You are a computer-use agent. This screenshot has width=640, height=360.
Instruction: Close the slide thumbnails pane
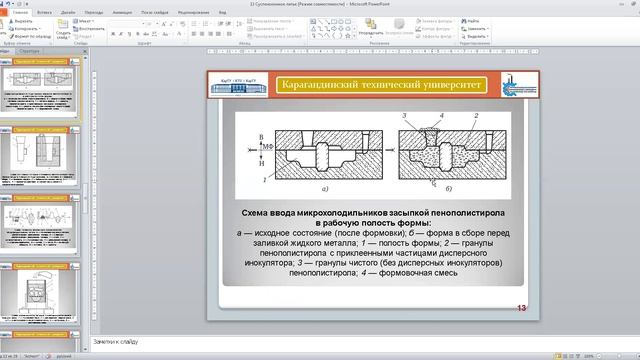[x=85, y=51]
